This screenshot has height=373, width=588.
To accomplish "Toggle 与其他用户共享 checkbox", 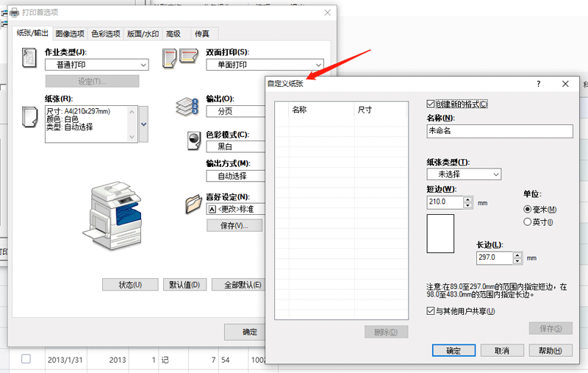I will (431, 310).
